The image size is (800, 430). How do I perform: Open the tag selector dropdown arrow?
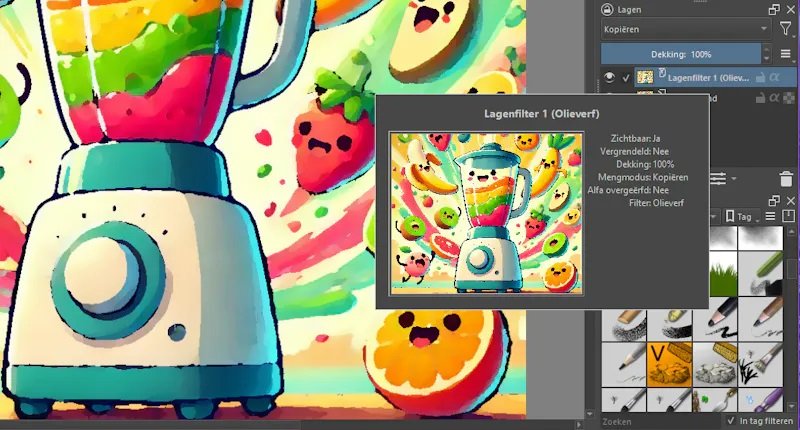coord(713,217)
